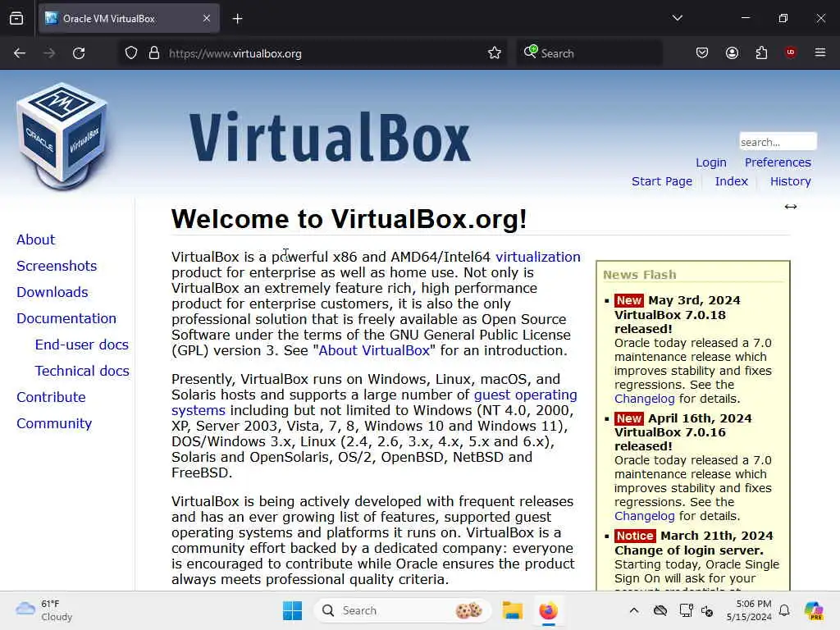Click the 'VirtualBox 7.0.16 released!' headline
The width and height of the screenshot is (840, 630).
670,440
